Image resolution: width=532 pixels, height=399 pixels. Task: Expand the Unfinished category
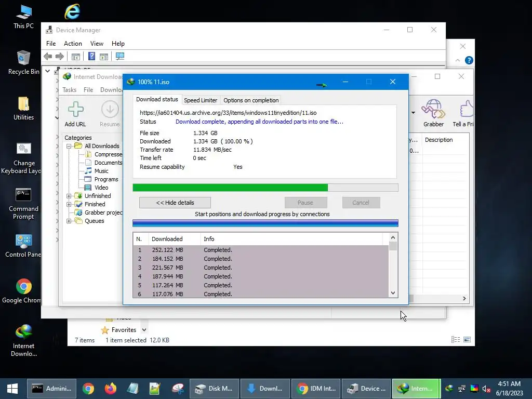click(69, 196)
